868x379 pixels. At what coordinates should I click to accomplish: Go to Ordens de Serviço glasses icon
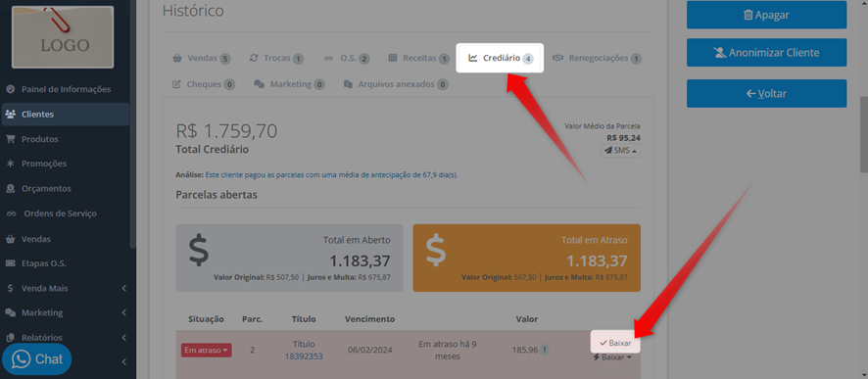tap(11, 213)
